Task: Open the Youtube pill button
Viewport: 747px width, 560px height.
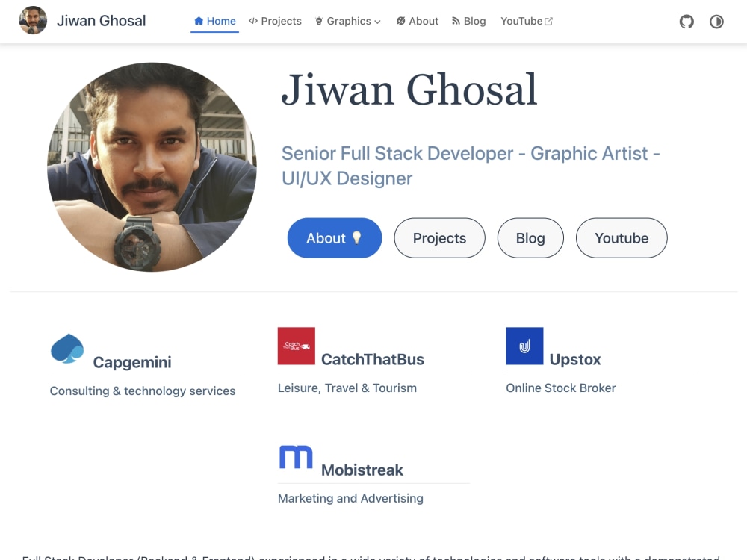Action: pos(622,237)
